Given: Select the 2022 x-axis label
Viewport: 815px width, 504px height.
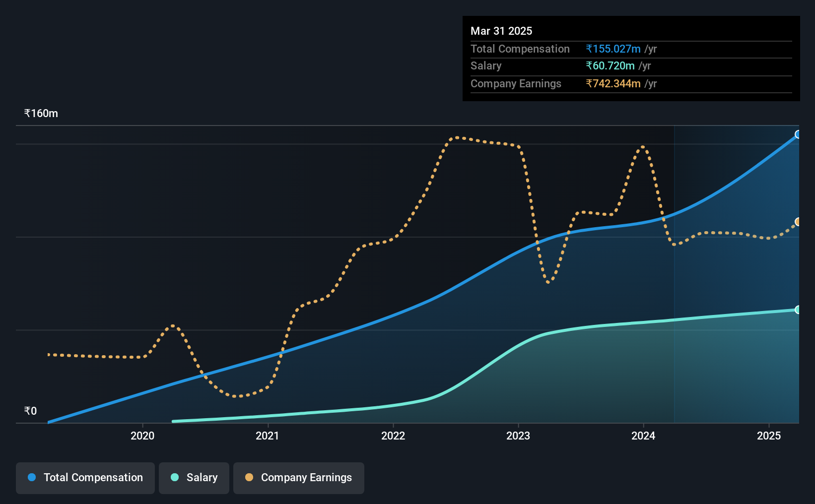Looking at the screenshot, I should click(393, 436).
